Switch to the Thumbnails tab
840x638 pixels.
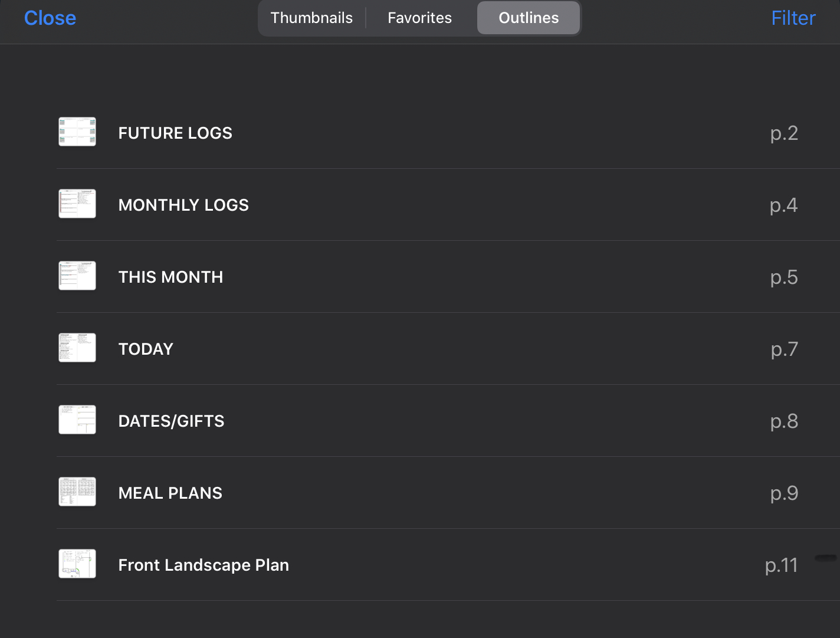311,18
